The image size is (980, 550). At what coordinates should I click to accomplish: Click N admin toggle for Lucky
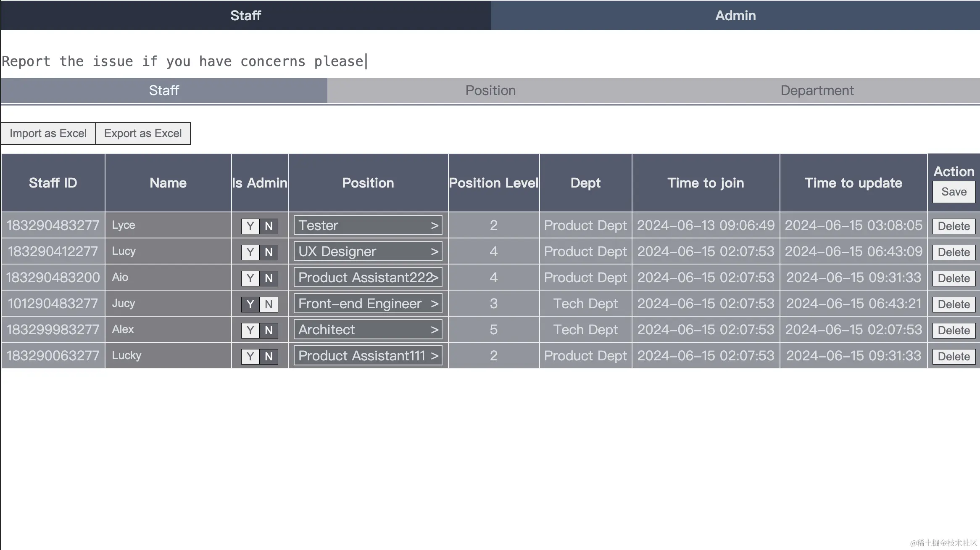point(269,357)
